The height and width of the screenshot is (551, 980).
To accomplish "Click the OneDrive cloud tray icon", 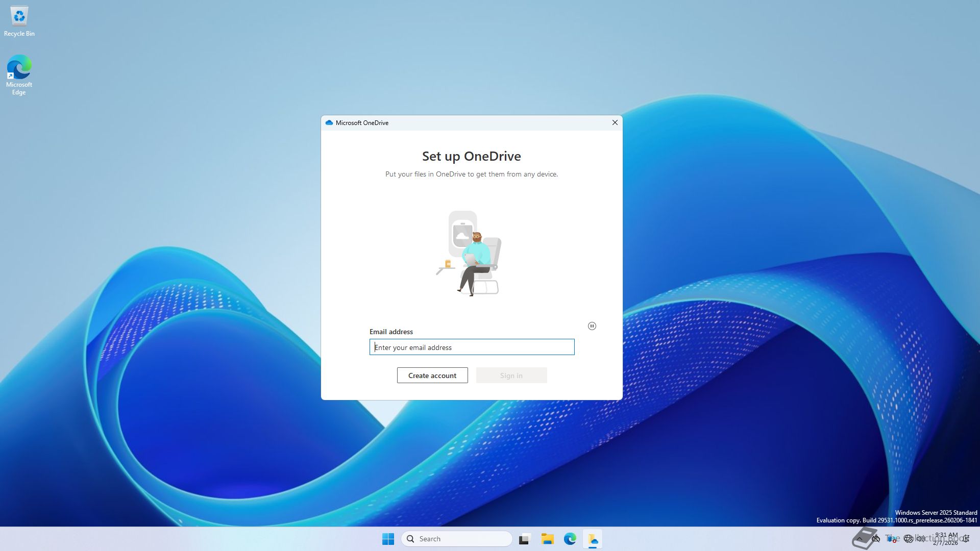I will pyautogui.click(x=876, y=539).
